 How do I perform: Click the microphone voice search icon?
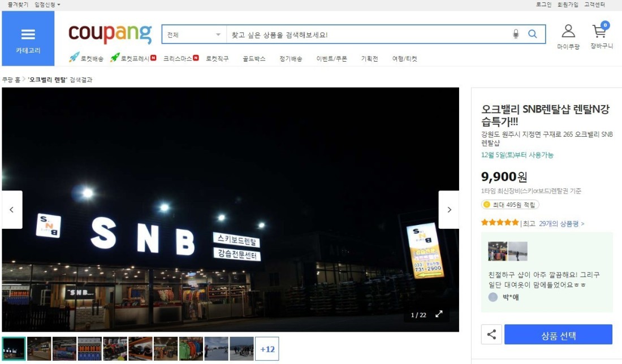pos(516,34)
